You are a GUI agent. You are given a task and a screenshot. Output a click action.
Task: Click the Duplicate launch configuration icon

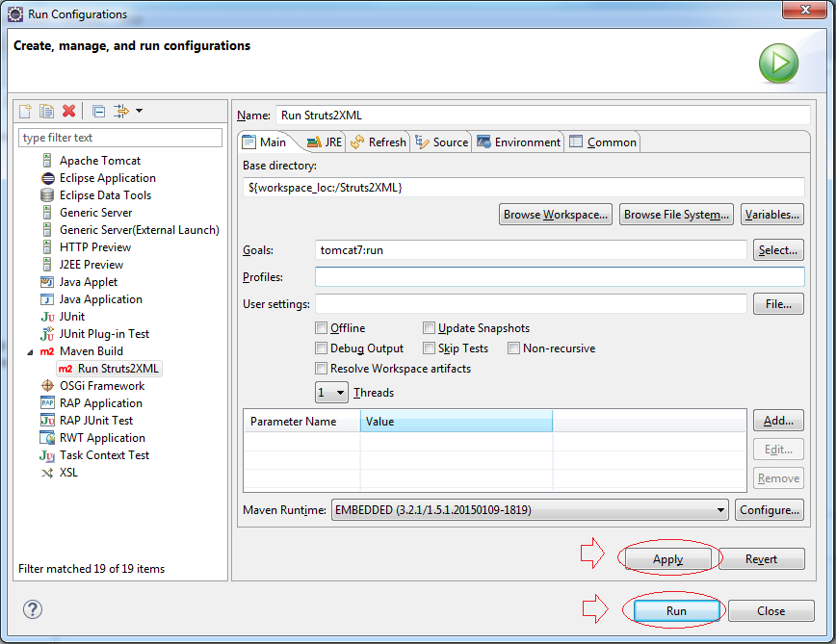(x=46, y=111)
